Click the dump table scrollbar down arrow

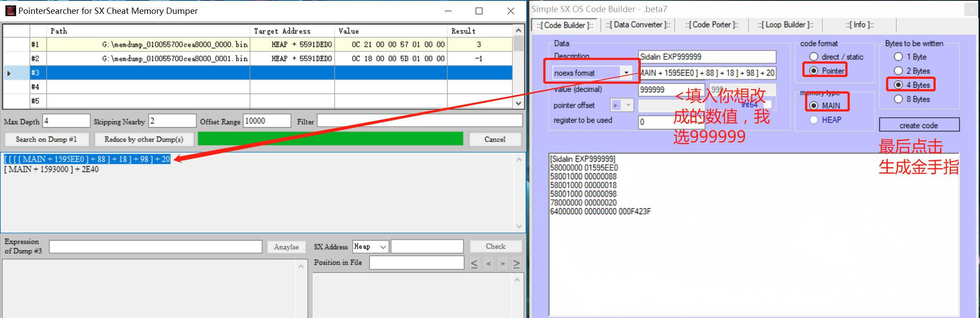(518, 103)
